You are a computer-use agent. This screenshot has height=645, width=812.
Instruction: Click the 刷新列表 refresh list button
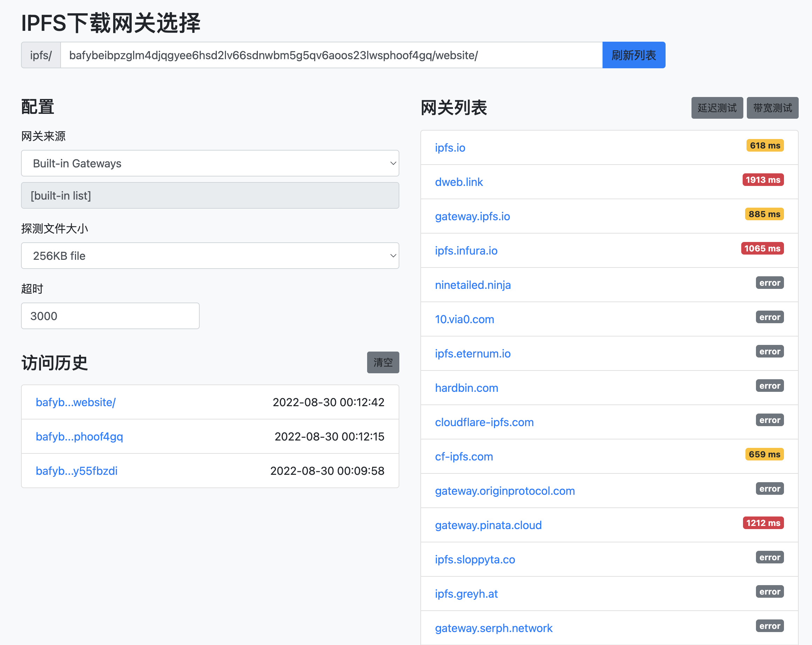point(633,55)
